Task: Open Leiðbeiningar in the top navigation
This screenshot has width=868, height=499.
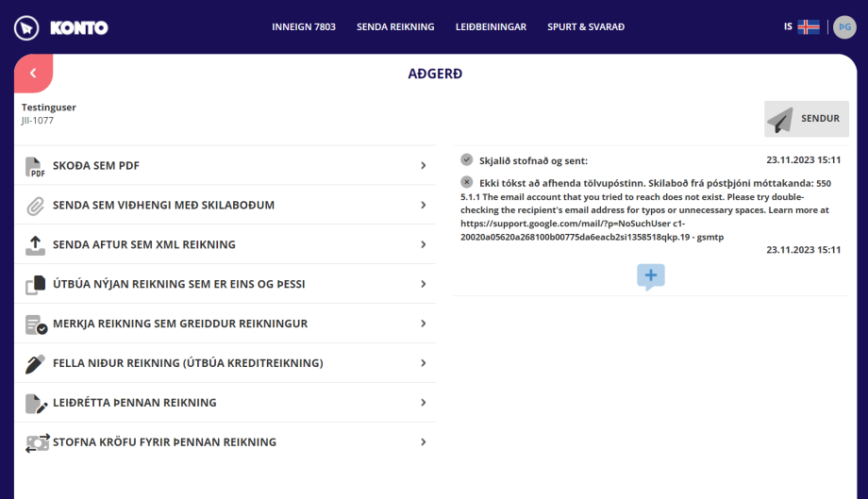Action: pyautogui.click(x=491, y=27)
